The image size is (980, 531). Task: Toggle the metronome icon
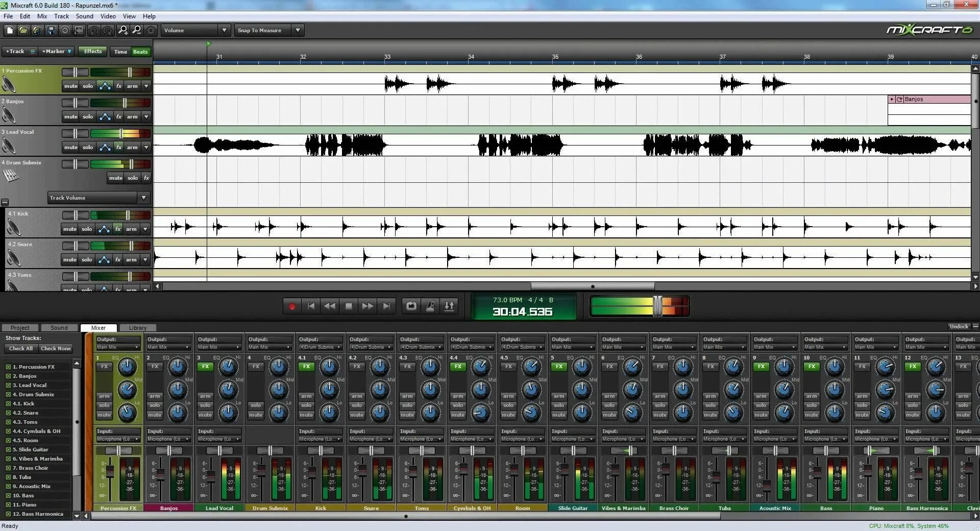click(x=430, y=306)
